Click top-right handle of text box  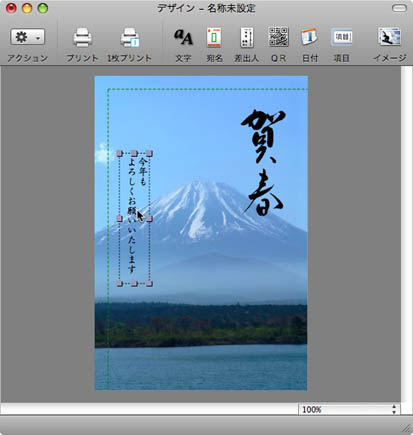point(149,153)
